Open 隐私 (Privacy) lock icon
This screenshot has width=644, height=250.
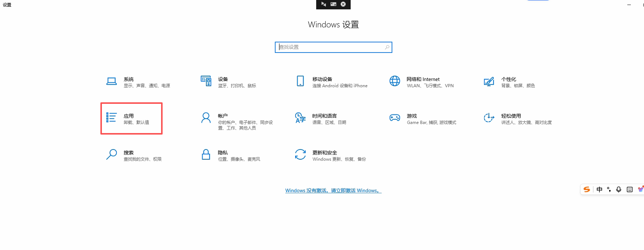[206, 154]
